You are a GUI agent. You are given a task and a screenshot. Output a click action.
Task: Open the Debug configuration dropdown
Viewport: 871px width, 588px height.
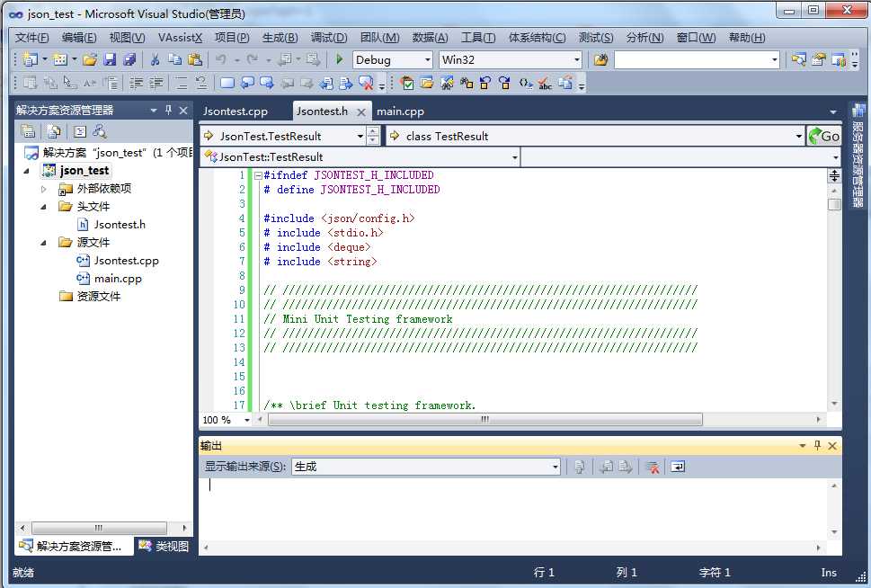[427, 59]
